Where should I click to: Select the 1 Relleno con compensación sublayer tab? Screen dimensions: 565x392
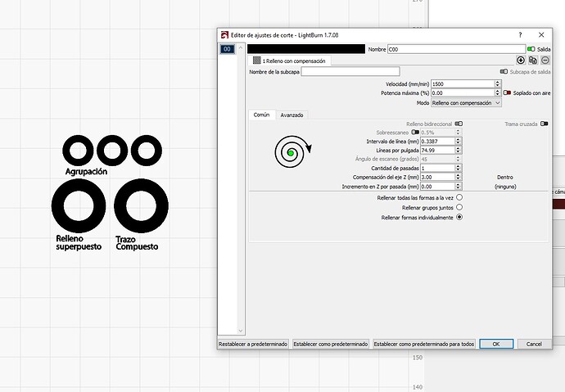(x=289, y=61)
